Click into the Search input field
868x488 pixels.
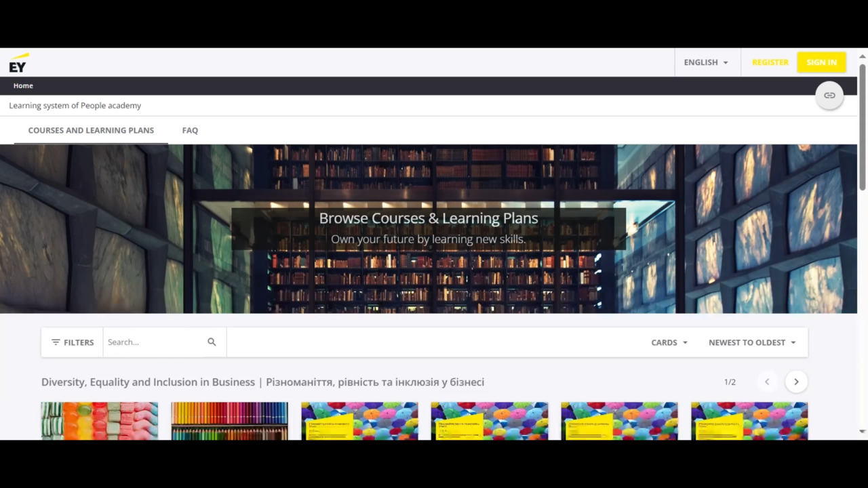(155, 342)
